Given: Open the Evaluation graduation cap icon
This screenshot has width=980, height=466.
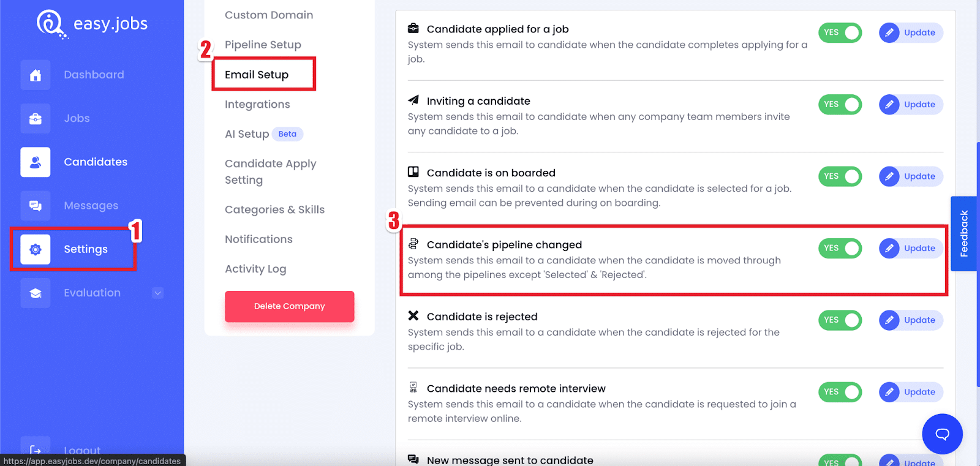Looking at the screenshot, I should click(x=36, y=293).
